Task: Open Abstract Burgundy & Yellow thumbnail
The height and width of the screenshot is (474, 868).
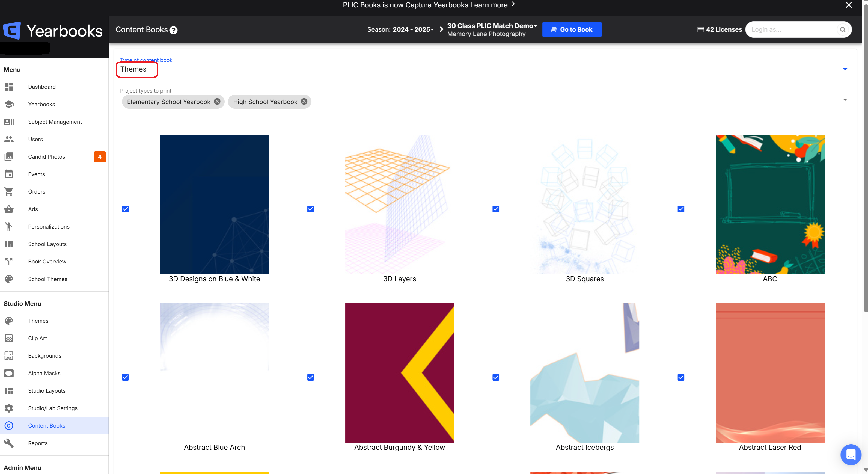Action: point(399,372)
